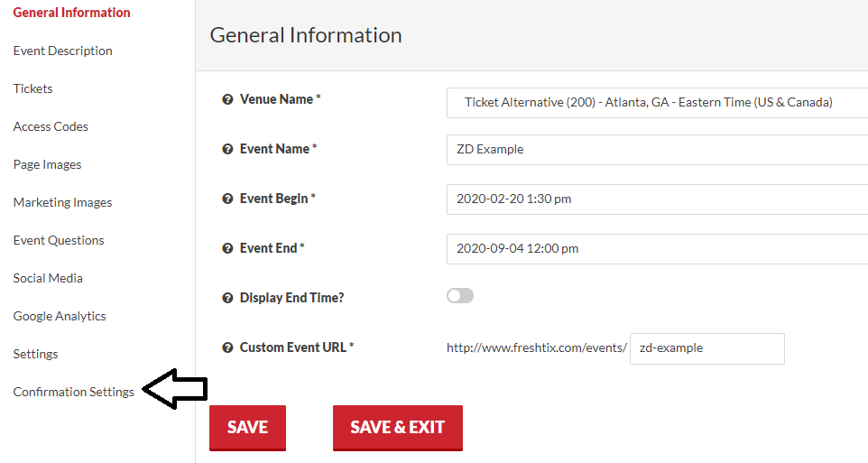
Task: Click the SAVE & EXIT button
Action: (x=398, y=428)
